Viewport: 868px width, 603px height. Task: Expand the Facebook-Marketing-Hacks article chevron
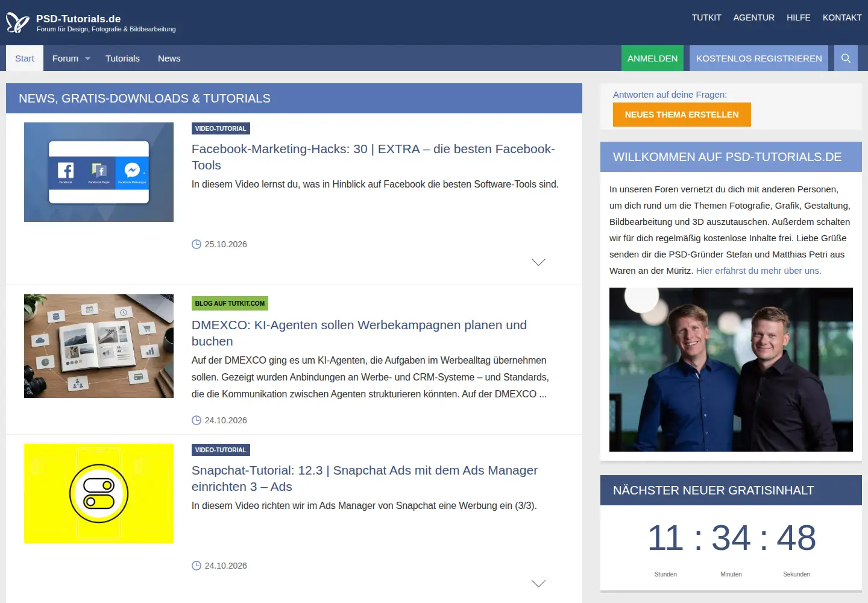(x=538, y=262)
